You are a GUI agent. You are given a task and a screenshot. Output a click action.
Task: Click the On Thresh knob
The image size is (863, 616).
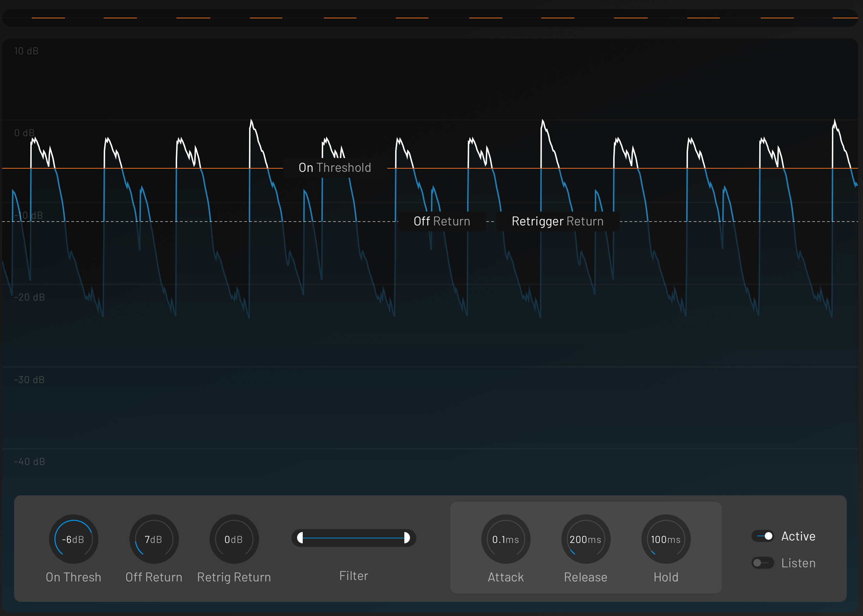[x=73, y=539]
